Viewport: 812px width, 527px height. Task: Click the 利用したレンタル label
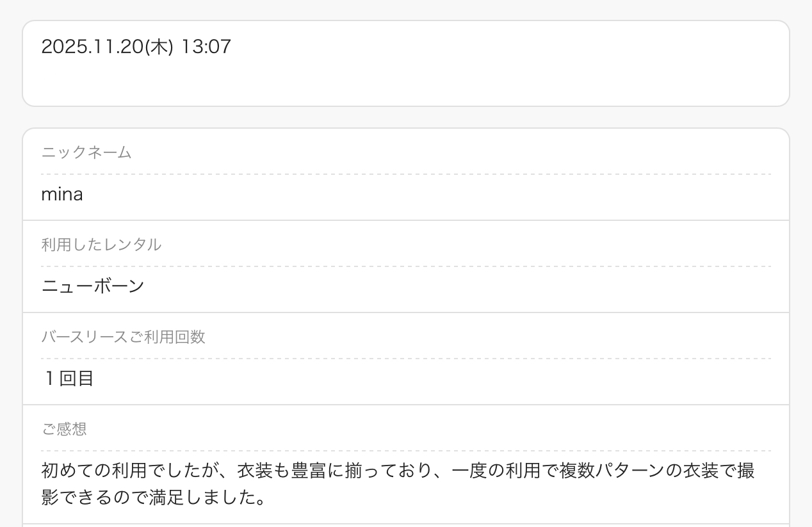point(101,245)
